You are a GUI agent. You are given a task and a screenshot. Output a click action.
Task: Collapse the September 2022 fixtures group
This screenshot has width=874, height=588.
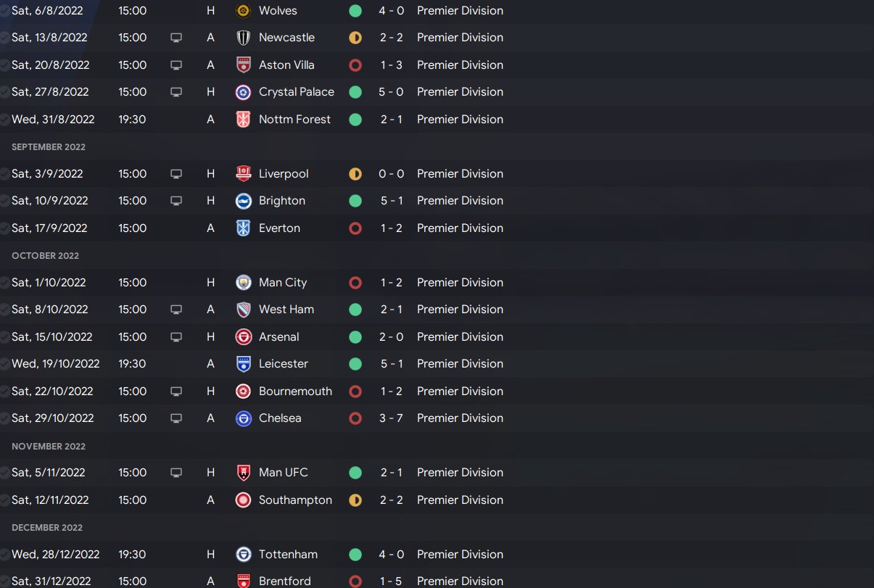pyautogui.click(x=49, y=147)
